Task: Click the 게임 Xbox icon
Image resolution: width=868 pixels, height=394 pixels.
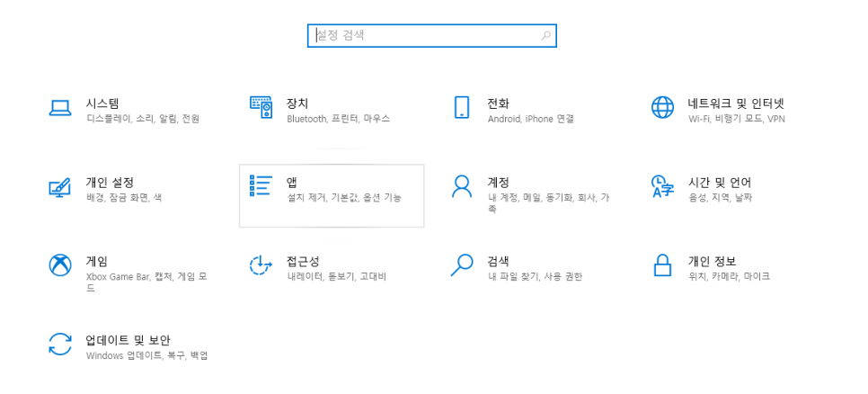Action: (x=60, y=265)
